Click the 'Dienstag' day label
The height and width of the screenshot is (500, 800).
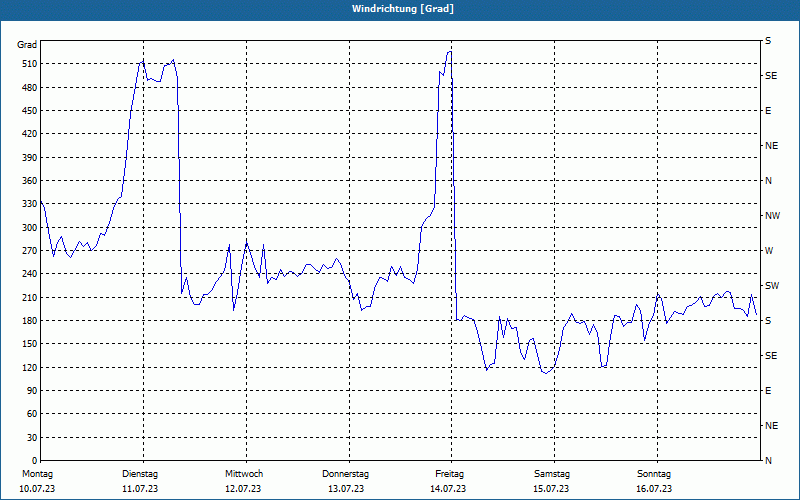point(140,474)
